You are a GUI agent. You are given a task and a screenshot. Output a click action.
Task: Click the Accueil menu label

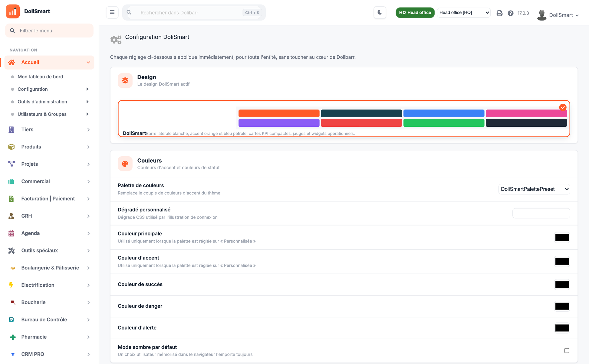coord(30,62)
